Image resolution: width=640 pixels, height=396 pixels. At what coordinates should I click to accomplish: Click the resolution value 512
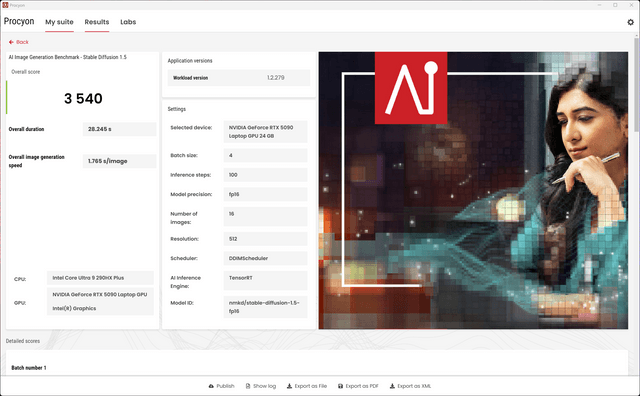(x=265, y=239)
